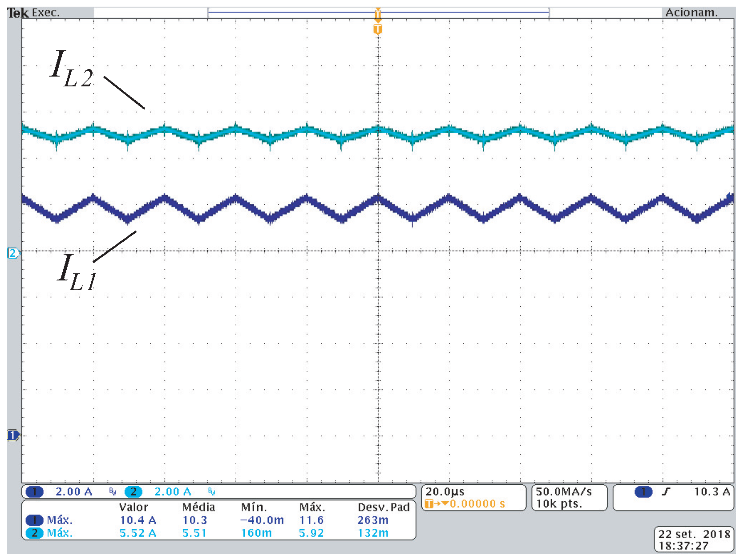Select channel 1 Máx. measurement row badge

(34, 520)
